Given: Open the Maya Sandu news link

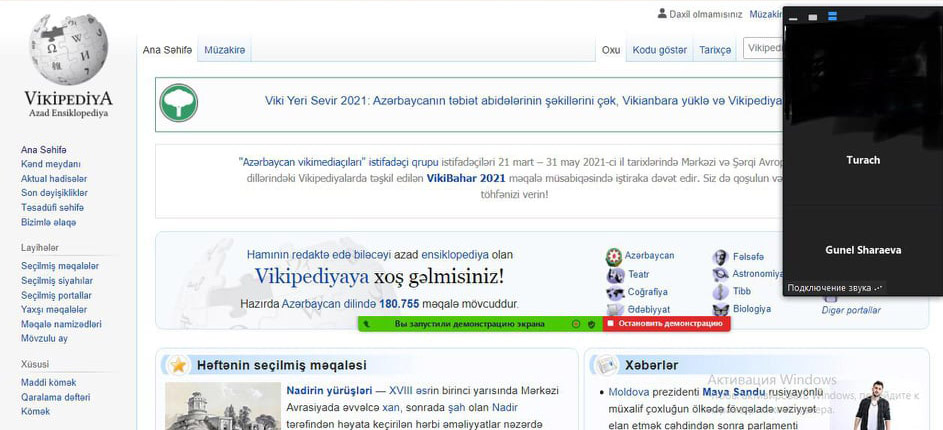Looking at the screenshot, I should coord(734,393).
